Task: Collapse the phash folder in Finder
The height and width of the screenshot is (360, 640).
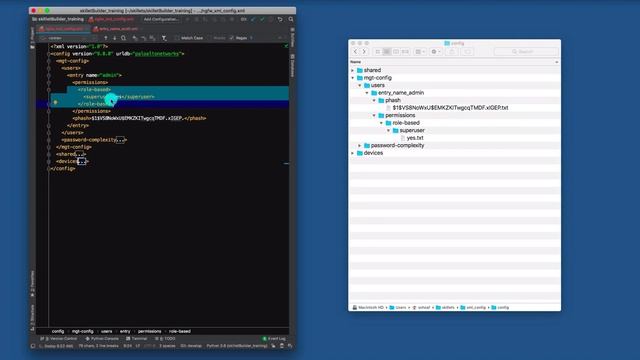Action: [374, 100]
